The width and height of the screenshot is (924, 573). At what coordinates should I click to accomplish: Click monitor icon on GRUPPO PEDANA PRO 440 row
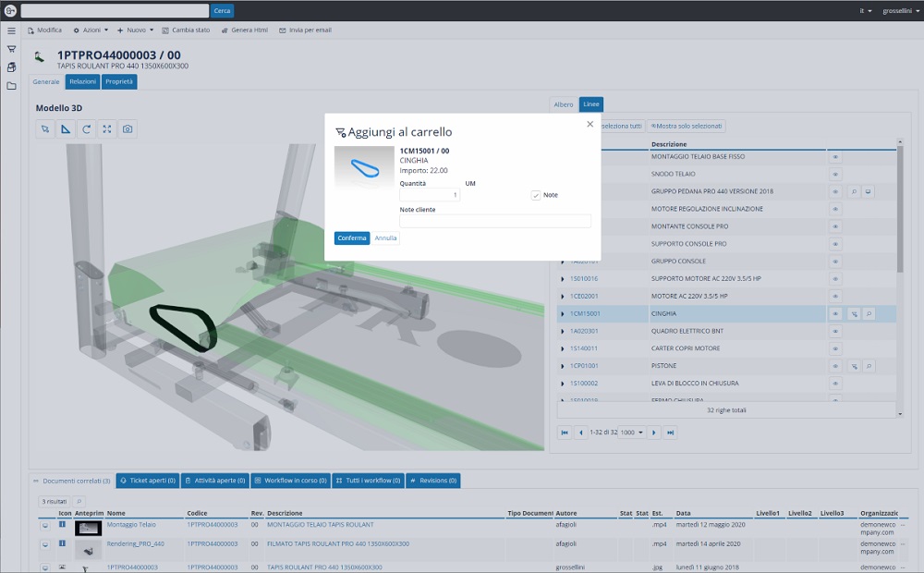tap(868, 191)
